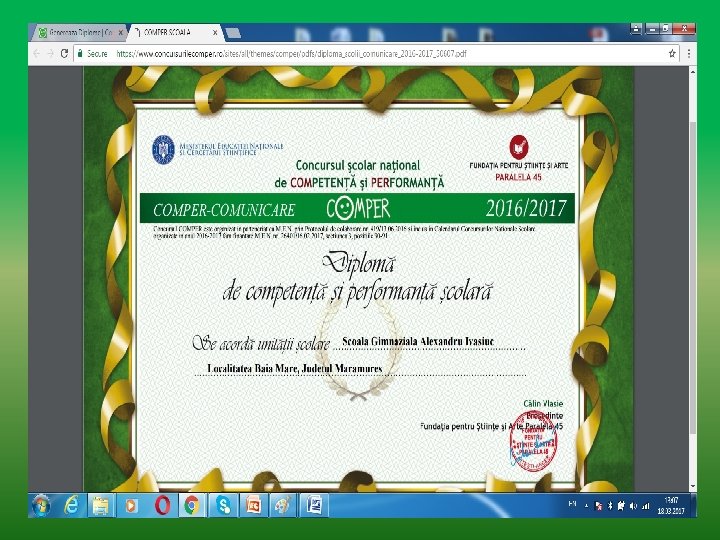Launch Internet Explorer from the taskbar
The width and height of the screenshot is (720, 540).
[71, 506]
